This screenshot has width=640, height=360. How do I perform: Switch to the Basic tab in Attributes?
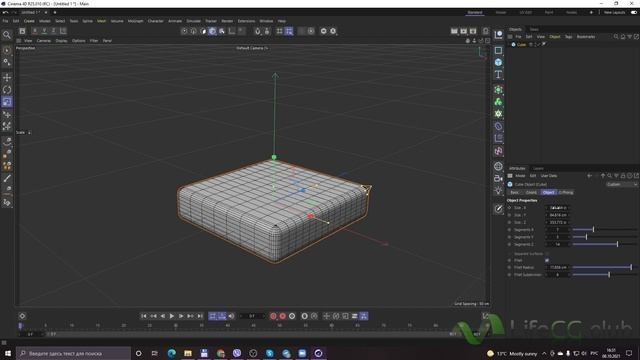point(515,192)
